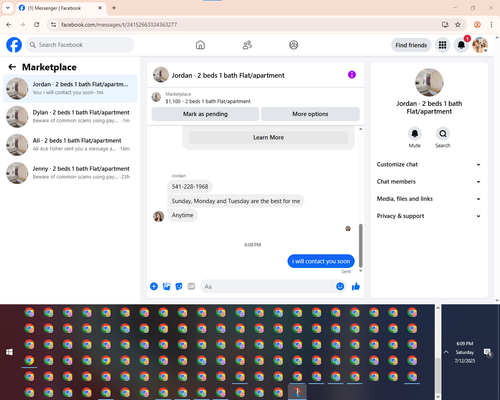Open the Facebook menu grid icon
Image resolution: width=500 pixels, height=400 pixels.
coord(442,45)
